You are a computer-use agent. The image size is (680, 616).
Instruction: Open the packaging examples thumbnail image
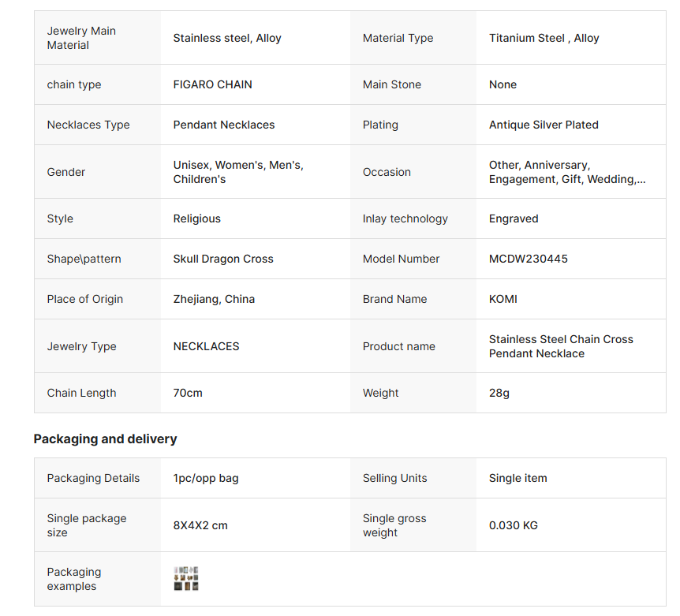pyautogui.click(x=186, y=578)
